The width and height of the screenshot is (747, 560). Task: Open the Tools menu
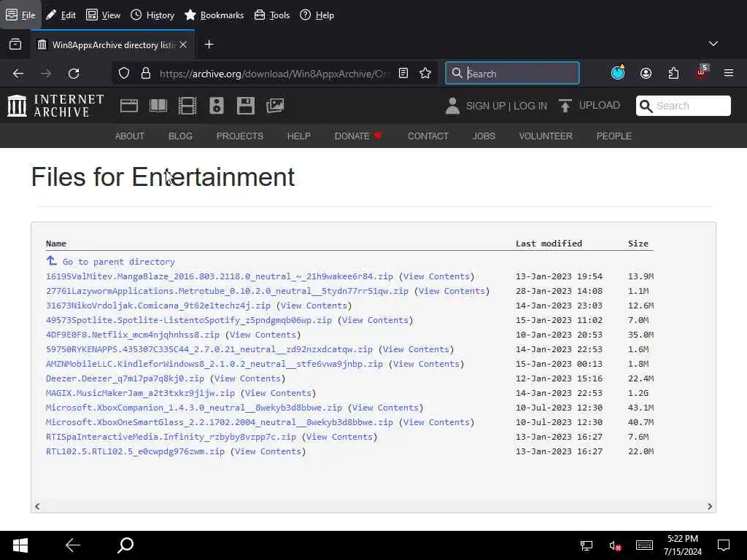[271, 15]
